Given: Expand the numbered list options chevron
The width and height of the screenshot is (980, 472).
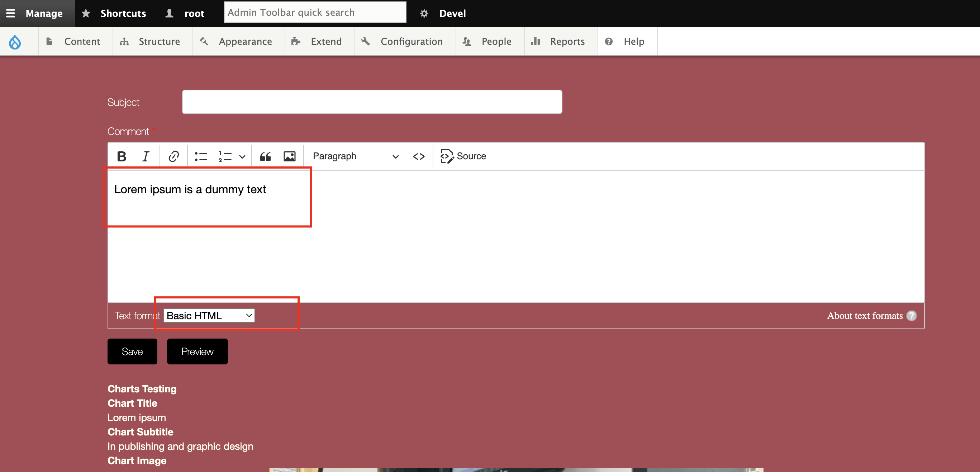Looking at the screenshot, I should tap(242, 156).
